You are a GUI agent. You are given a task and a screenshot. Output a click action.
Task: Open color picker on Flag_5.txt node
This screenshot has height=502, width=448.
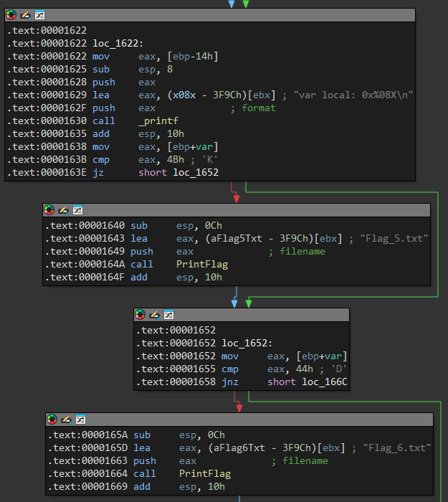pos(49,210)
